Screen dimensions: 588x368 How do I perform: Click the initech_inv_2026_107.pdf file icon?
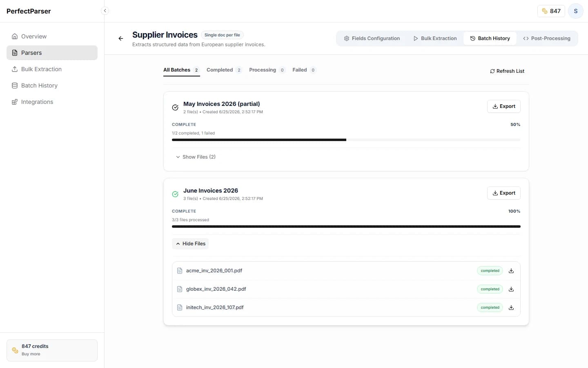tap(180, 307)
